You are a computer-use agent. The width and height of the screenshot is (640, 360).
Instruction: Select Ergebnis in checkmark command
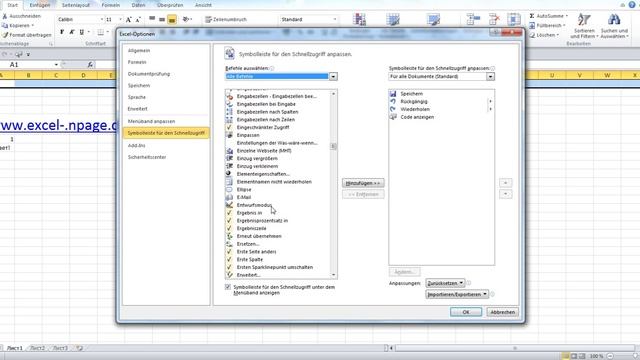point(229,213)
